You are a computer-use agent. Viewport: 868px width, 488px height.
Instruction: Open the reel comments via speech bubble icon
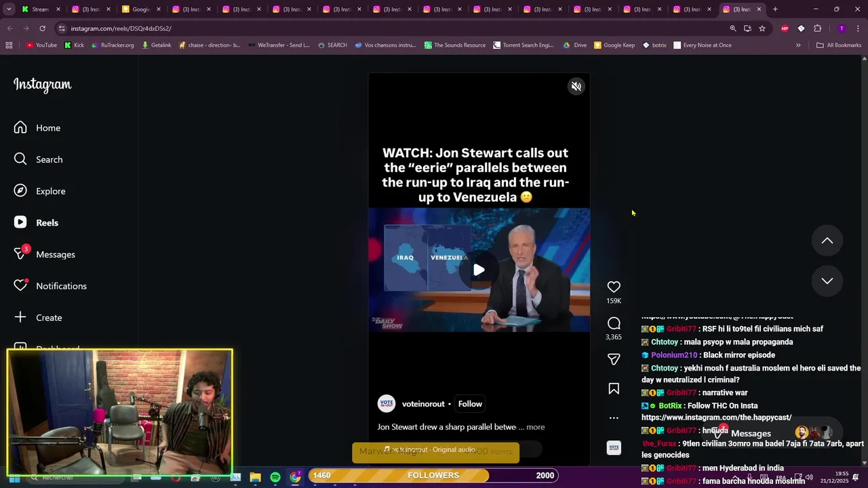(614, 323)
